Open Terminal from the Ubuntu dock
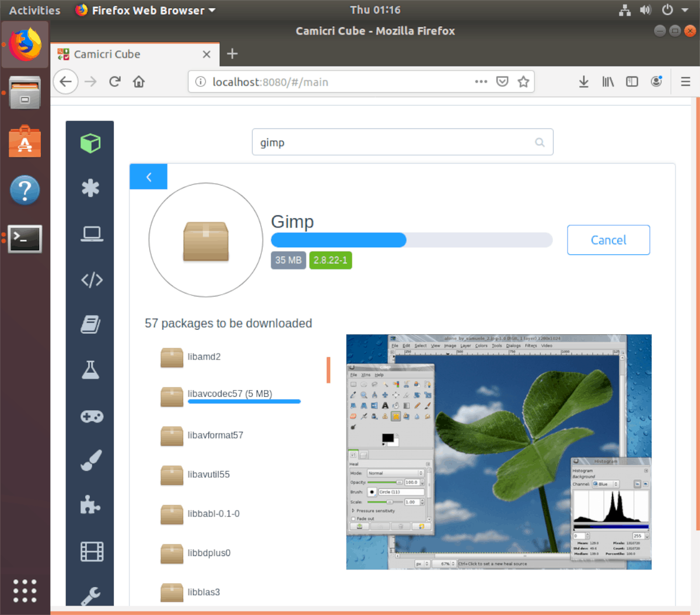Viewport: 700px width, 615px height. 24,239
